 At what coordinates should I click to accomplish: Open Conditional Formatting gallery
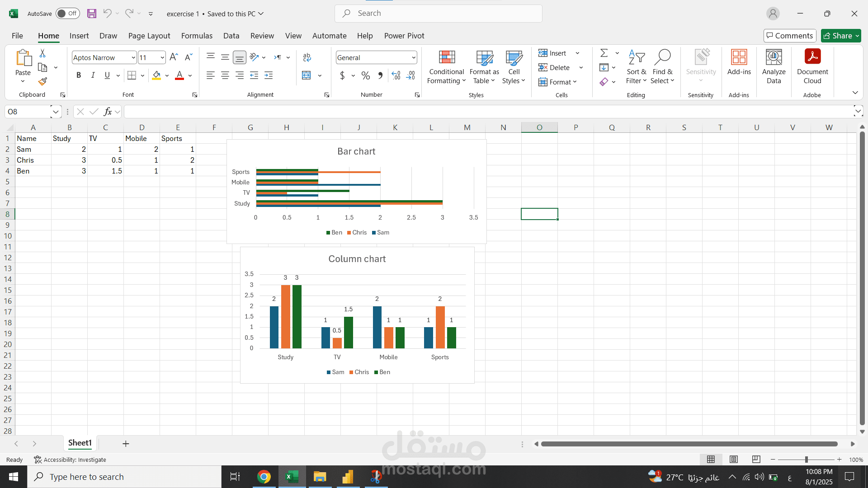tap(446, 67)
